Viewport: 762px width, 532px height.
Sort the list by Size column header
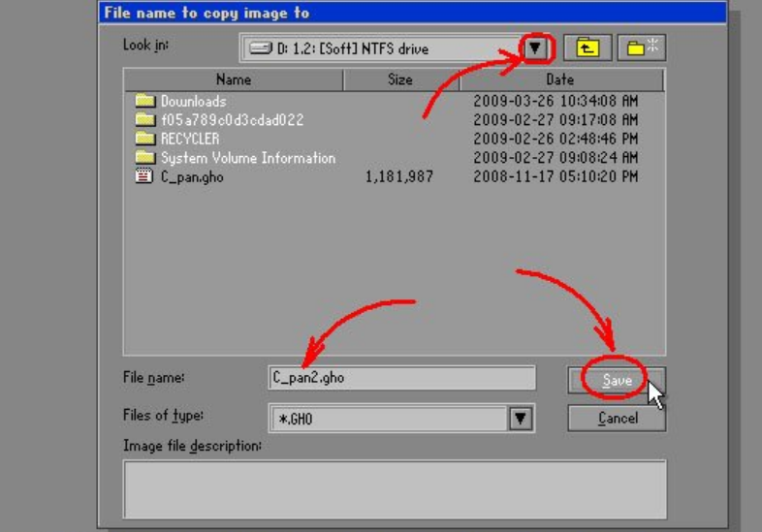(x=399, y=79)
